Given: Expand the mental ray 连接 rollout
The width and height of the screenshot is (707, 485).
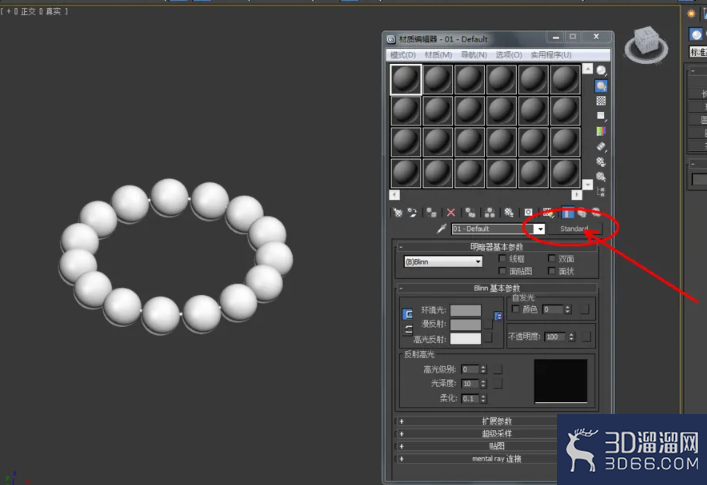Looking at the screenshot, I should click(496, 458).
